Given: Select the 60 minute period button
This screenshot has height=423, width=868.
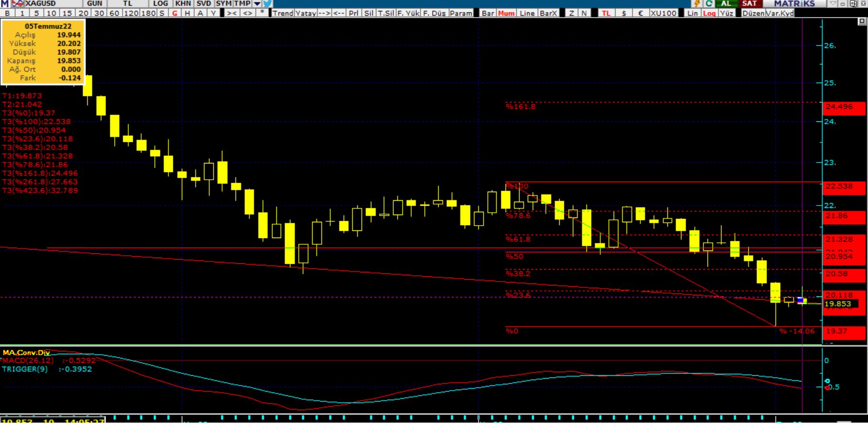Looking at the screenshot, I should 114,13.
